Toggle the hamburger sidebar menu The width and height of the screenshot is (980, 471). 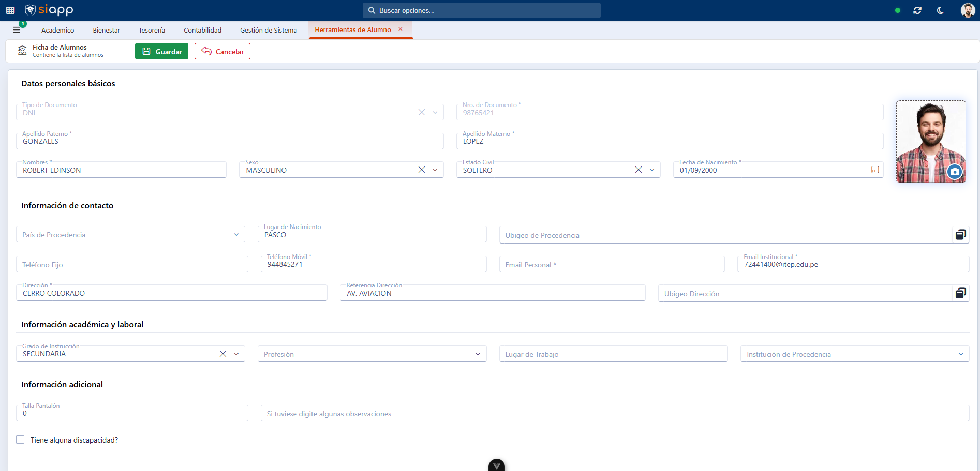tap(17, 30)
